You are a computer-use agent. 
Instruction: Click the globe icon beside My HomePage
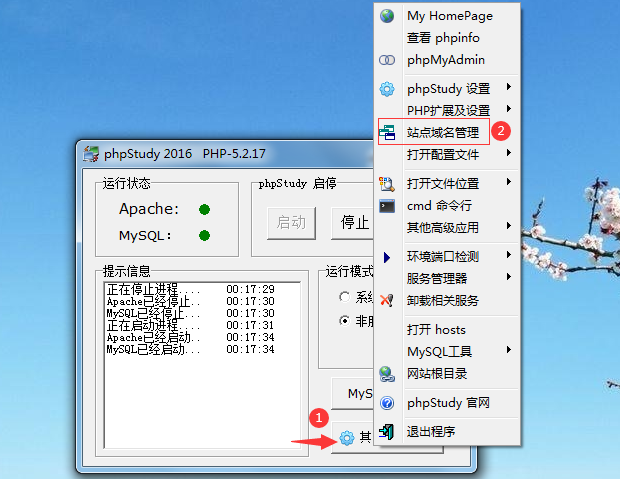click(x=387, y=16)
